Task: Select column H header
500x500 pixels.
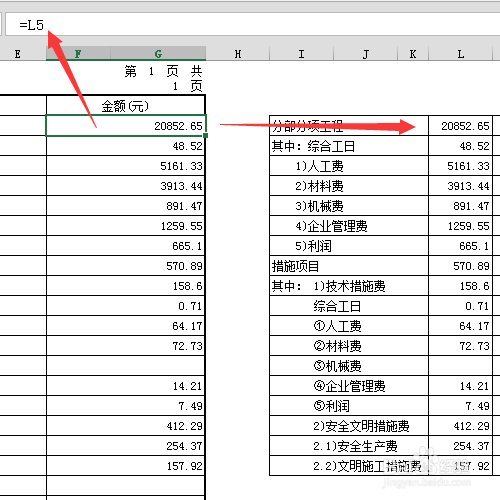Action: point(237,54)
